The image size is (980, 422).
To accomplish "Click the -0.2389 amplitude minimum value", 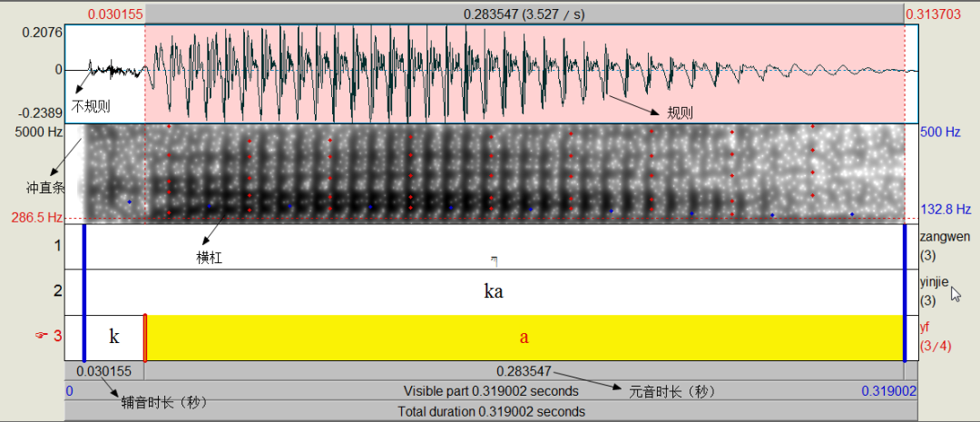I will coord(41,113).
